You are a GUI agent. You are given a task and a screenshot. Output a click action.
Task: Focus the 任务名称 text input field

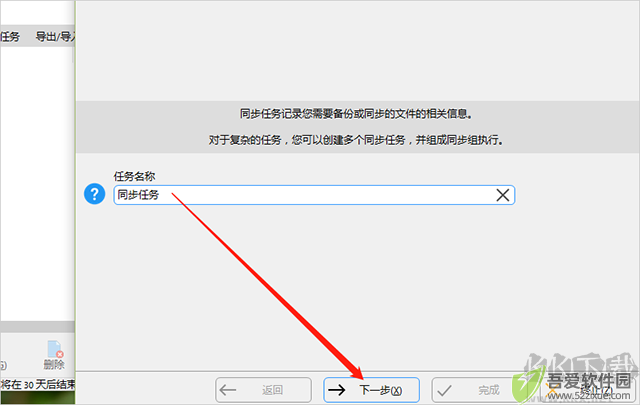click(x=314, y=195)
